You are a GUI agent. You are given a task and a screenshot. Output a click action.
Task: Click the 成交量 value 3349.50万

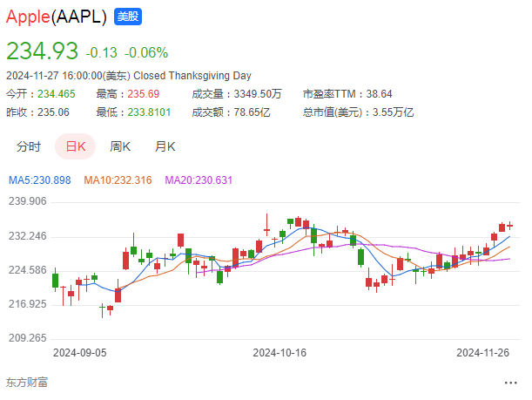click(x=258, y=94)
